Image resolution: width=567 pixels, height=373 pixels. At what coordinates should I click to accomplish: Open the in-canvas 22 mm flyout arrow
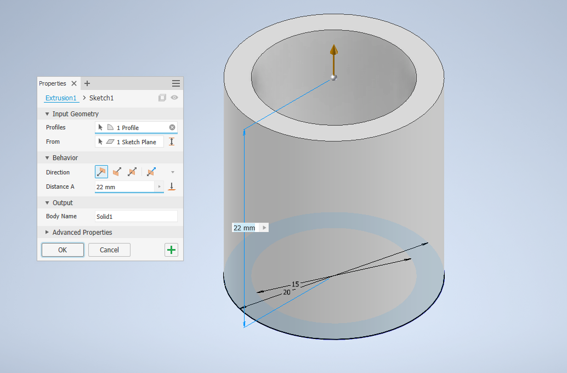[x=265, y=228]
